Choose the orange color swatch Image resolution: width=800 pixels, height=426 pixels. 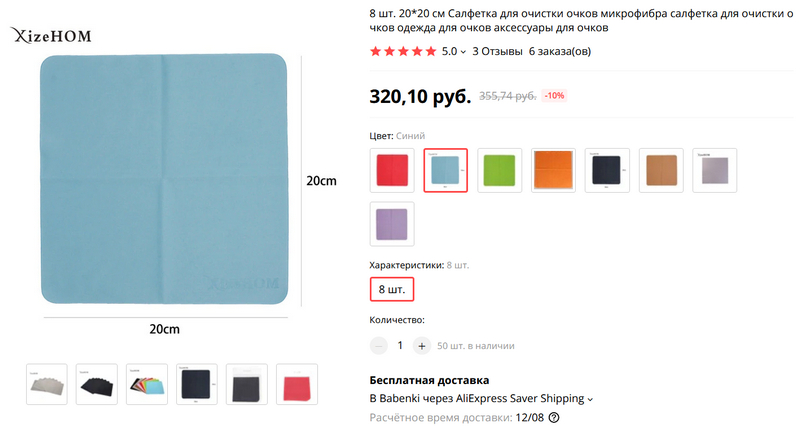point(553,170)
